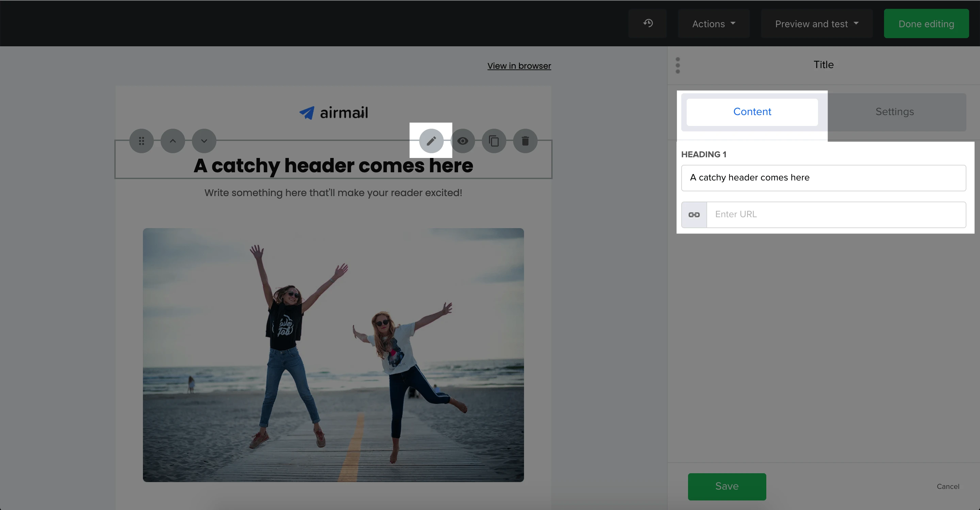This screenshot has width=980, height=510.
Task: Click the pencil edit block icon
Action: point(431,141)
